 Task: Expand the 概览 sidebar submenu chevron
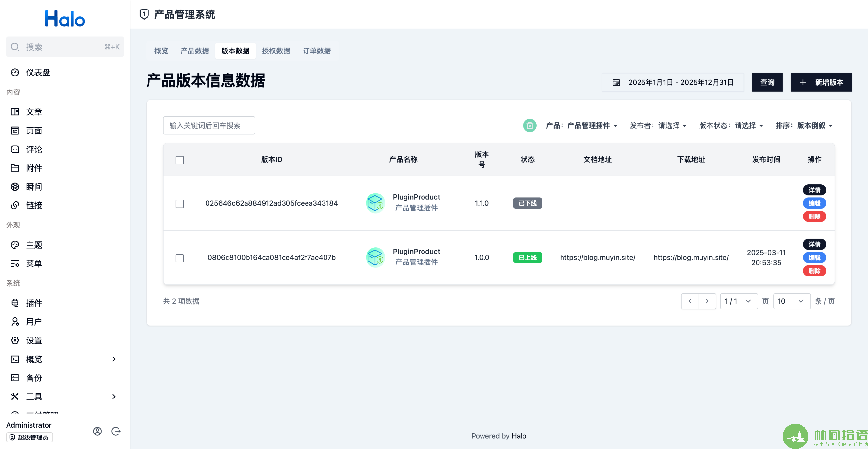114,359
